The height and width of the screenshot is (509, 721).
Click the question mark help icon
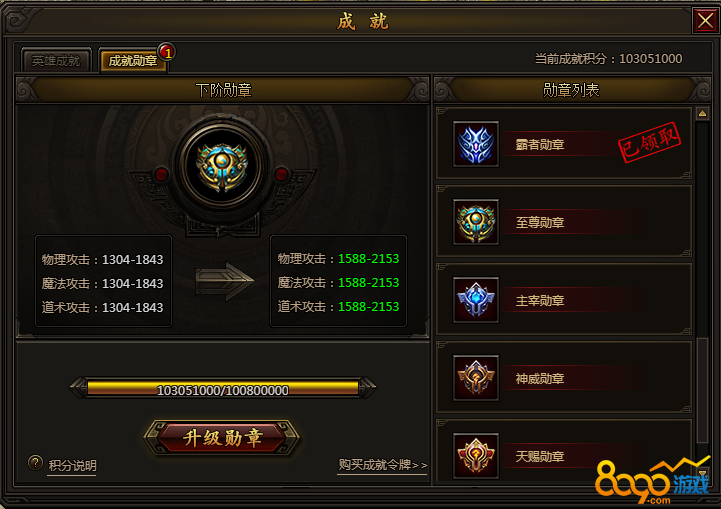35,463
